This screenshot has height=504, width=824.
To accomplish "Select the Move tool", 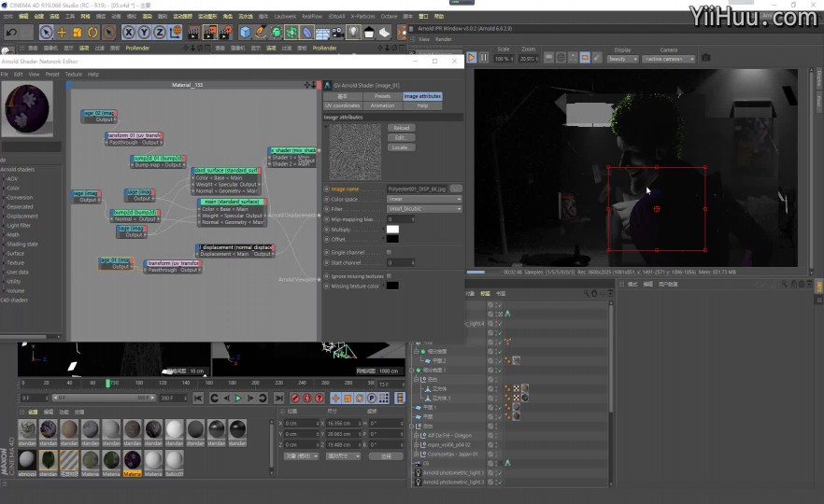I will click(x=62, y=33).
